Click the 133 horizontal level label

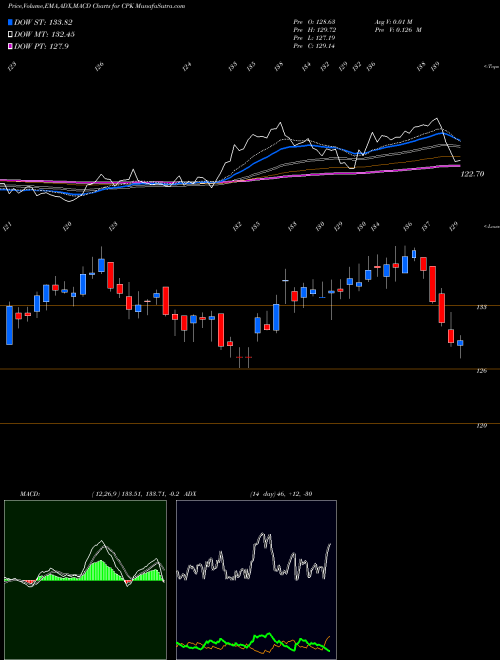point(481,307)
